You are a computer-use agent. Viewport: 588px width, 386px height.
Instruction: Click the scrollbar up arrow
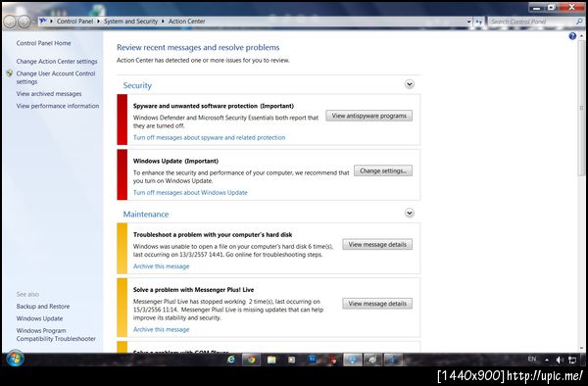(x=581, y=36)
